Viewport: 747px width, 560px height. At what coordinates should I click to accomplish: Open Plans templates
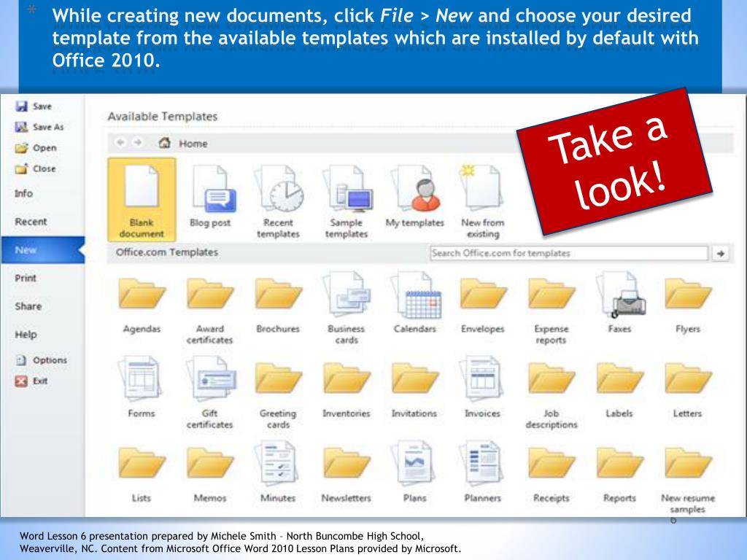click(414, 472)
